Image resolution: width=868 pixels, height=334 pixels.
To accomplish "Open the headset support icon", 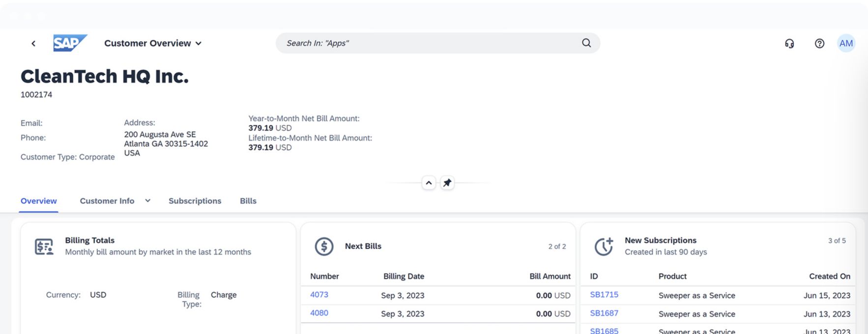I will (x=789, y=43).
